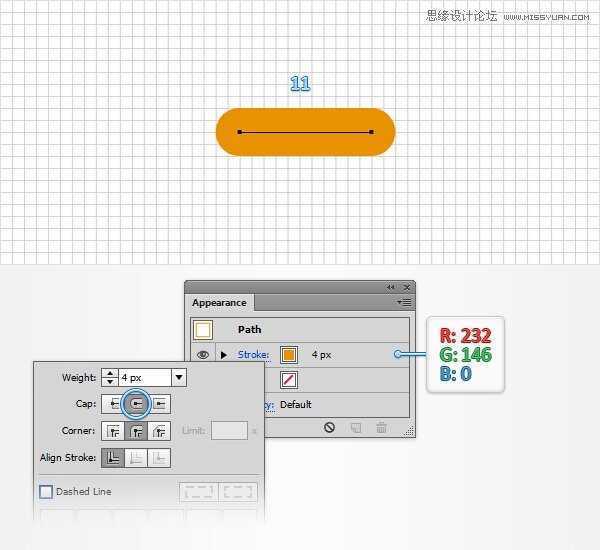Align stroke to outside

160,458
